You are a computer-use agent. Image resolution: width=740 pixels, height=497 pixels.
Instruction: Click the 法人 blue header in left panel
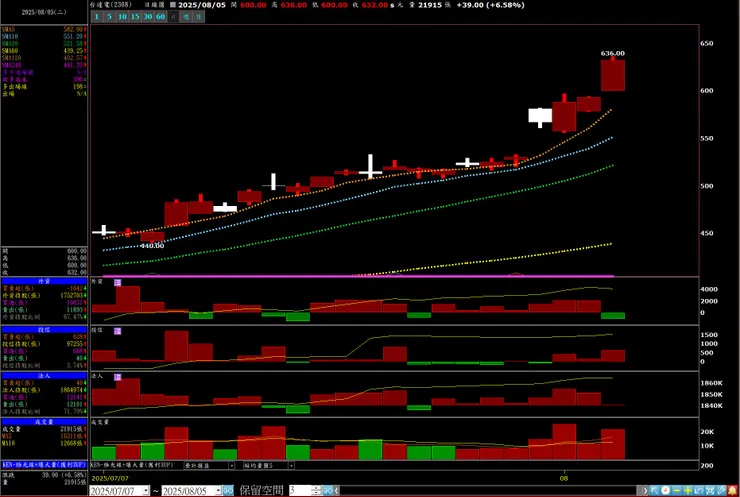(x=44, y=376)
